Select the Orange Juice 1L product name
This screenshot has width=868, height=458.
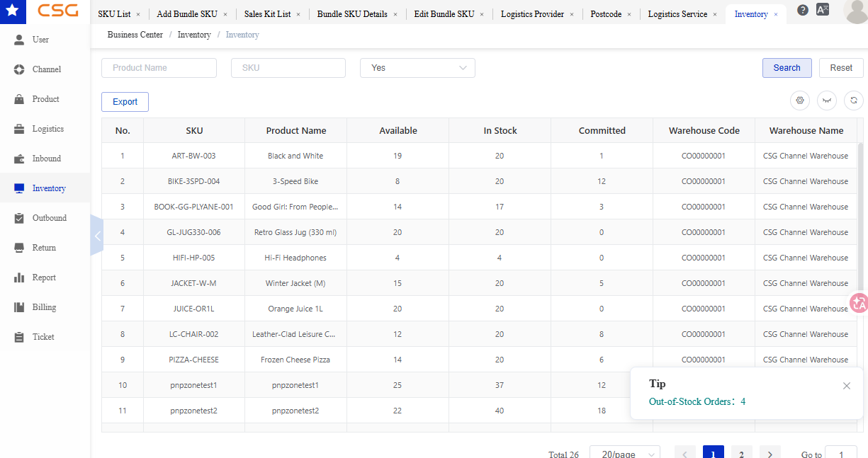point(295,309)
